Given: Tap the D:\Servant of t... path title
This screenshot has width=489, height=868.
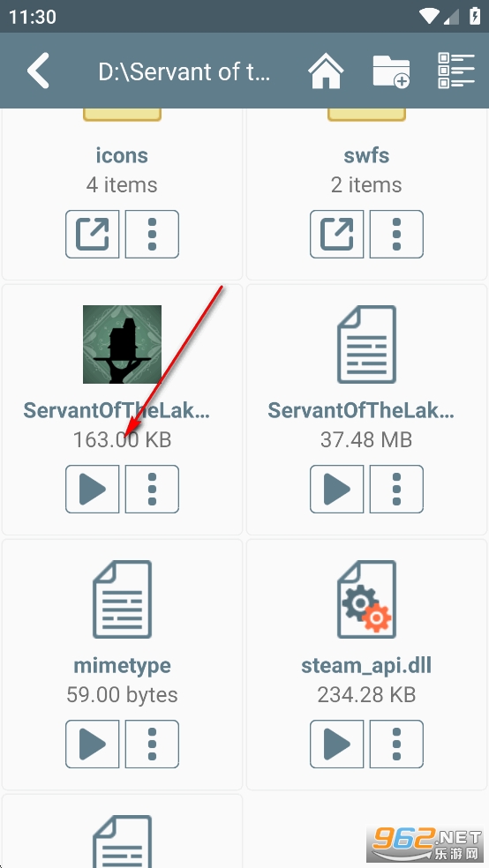Looking at the screenshot, I should click(184, 71).
